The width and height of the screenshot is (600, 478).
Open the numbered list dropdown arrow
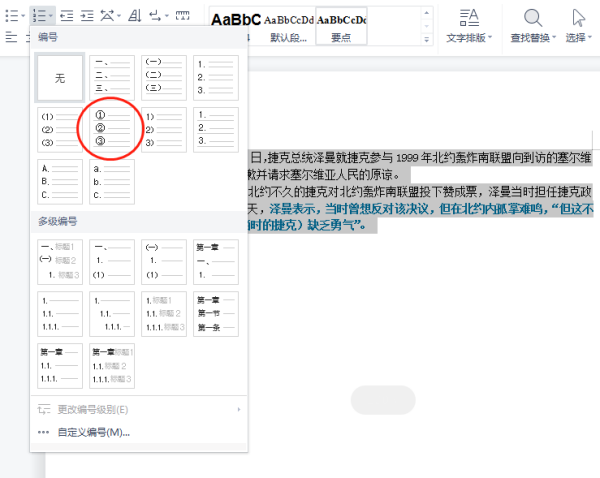point(51,16)
